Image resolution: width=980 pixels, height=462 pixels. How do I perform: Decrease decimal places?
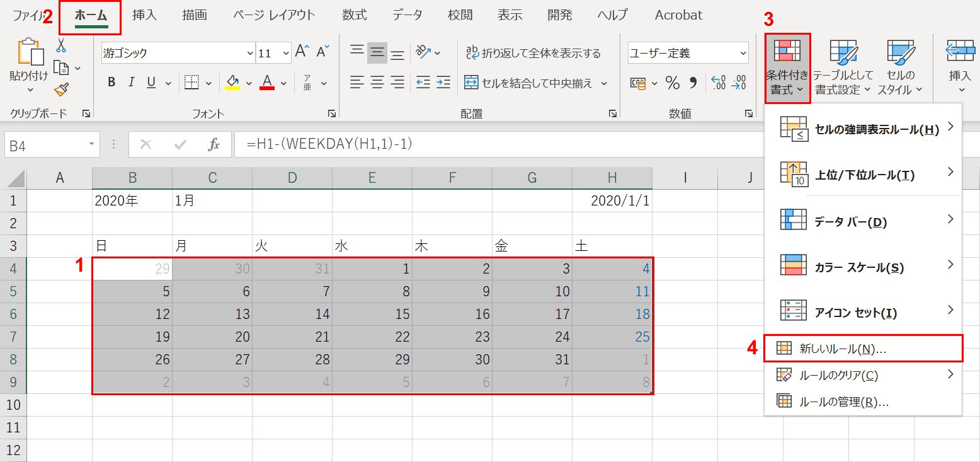(x=738, y=83)
